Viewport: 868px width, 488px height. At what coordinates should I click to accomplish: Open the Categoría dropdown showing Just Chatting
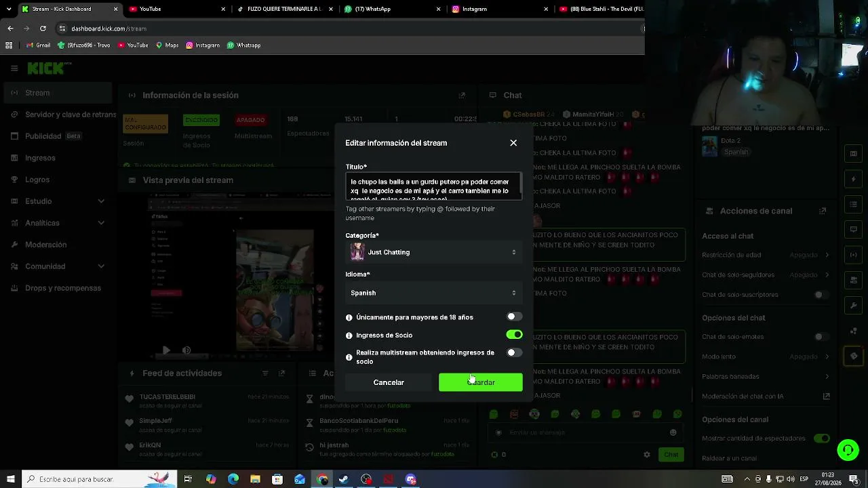click(x=434, y=252)
